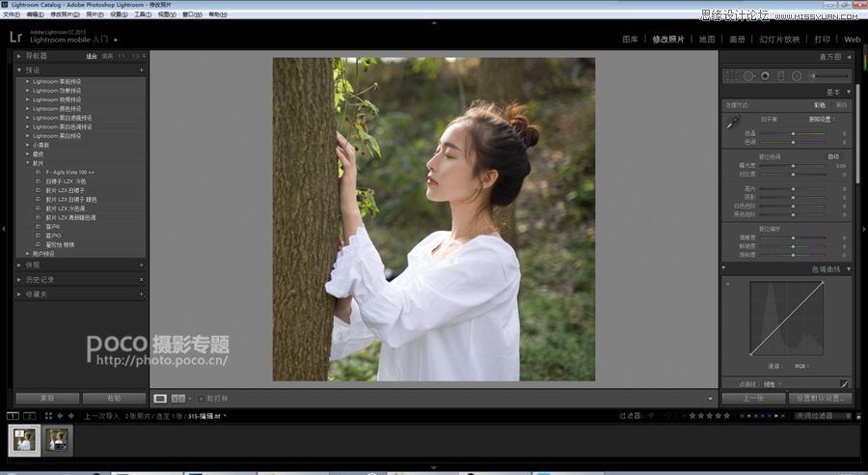The width and height of the screenshot is (868, 475).
Task: Open the toolbar content dropdown arrow
Action: 710,399
